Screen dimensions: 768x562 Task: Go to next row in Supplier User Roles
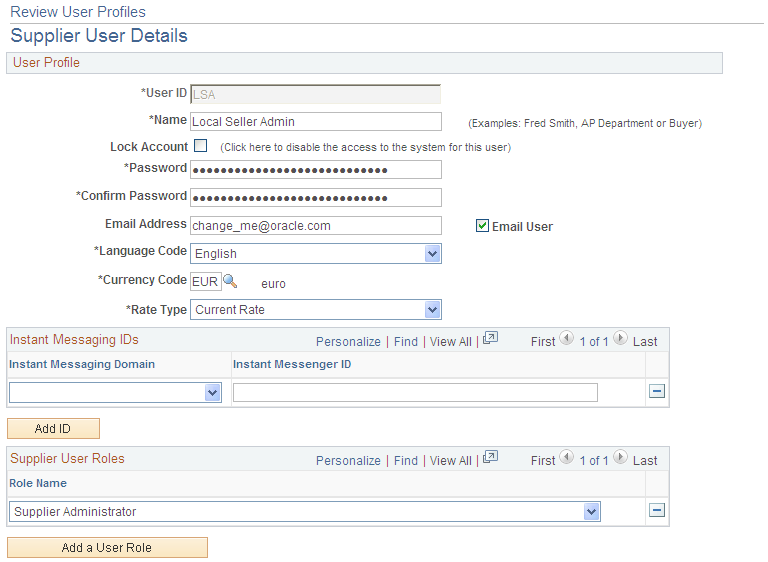620,457
